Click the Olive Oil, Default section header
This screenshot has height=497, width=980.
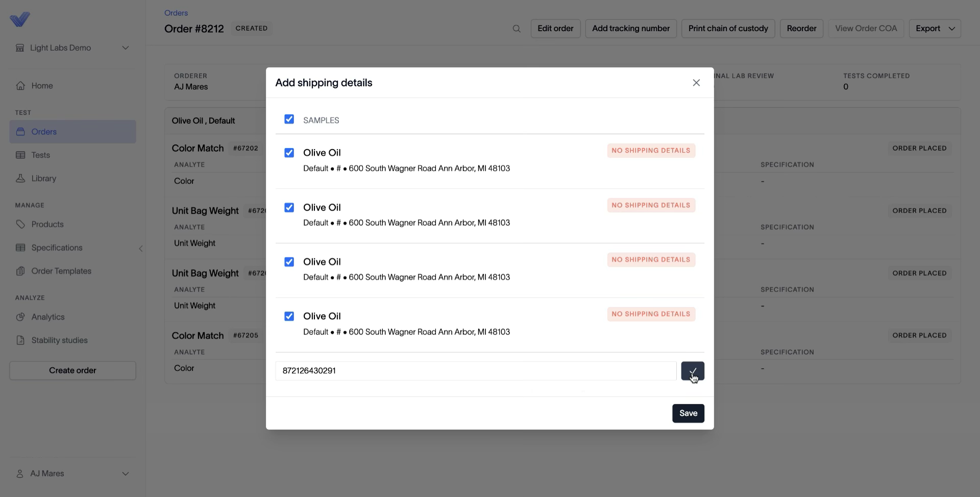coord(203,121)
